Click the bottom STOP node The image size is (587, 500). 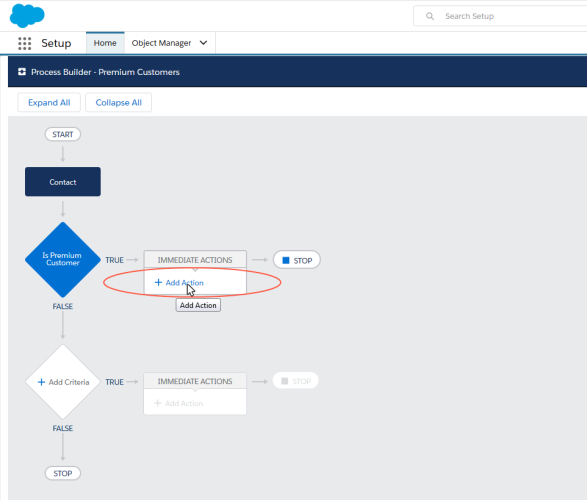click(x=63, y=473)
